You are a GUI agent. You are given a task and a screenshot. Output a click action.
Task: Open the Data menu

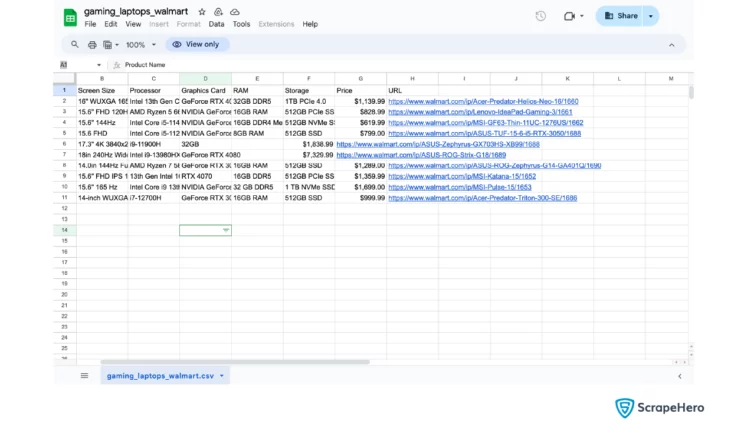coord(216,24)
